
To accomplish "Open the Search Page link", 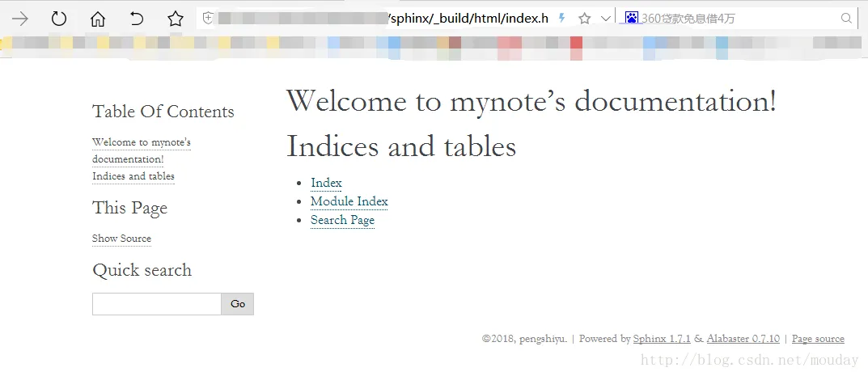I will point(343,220).
